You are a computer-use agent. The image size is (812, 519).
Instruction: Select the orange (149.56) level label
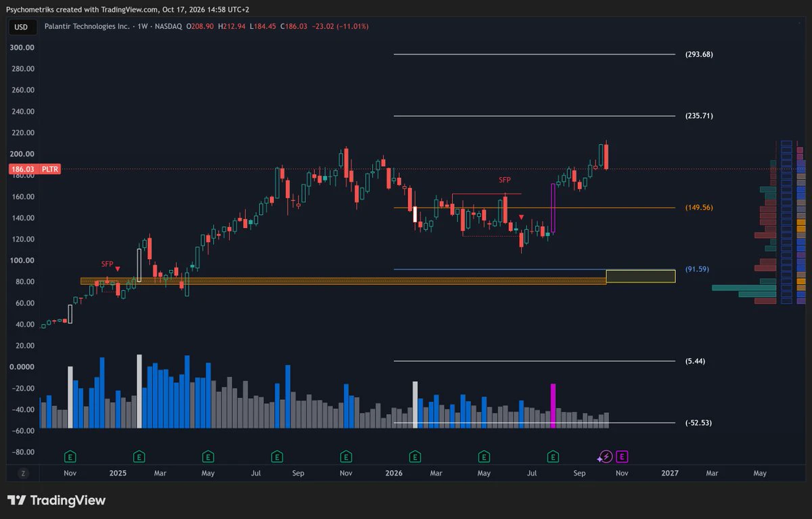point(699,208)
